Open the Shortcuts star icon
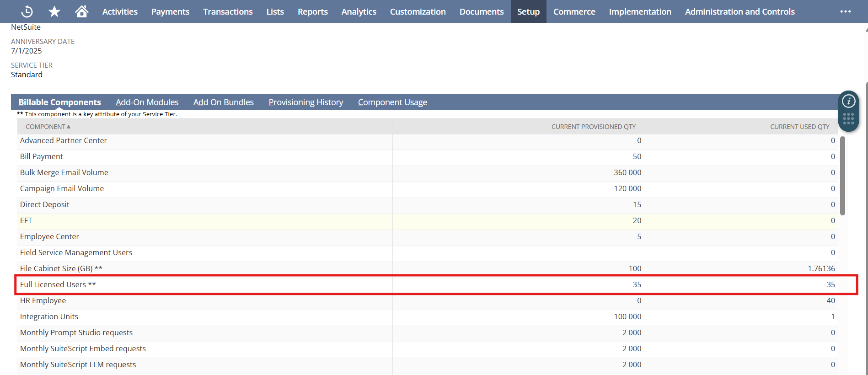 pyautogui.click(x=54, y=11)
